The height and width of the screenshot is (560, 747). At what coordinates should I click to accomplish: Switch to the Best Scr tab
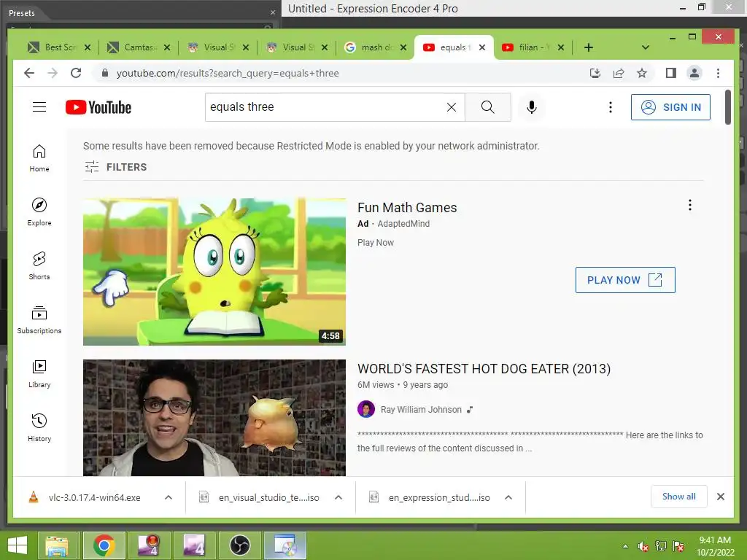[60, 47]
